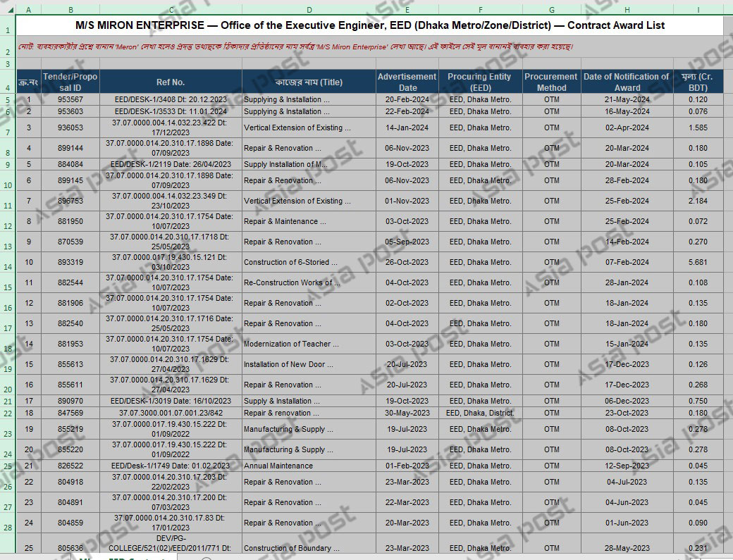Click advertisement date 14-Jan-2024
This screenshot has height=560, width=733.
(x=407, y=127)
